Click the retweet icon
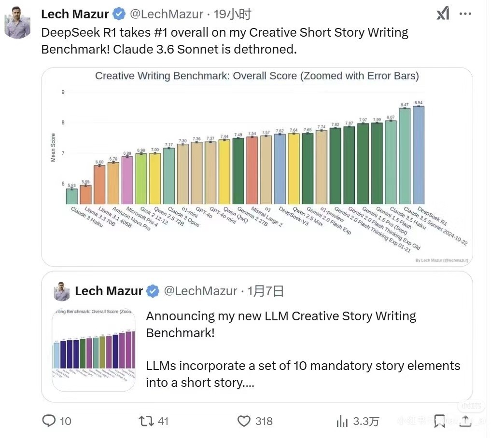This screenshot has width=504, height=438. (146, 421)
